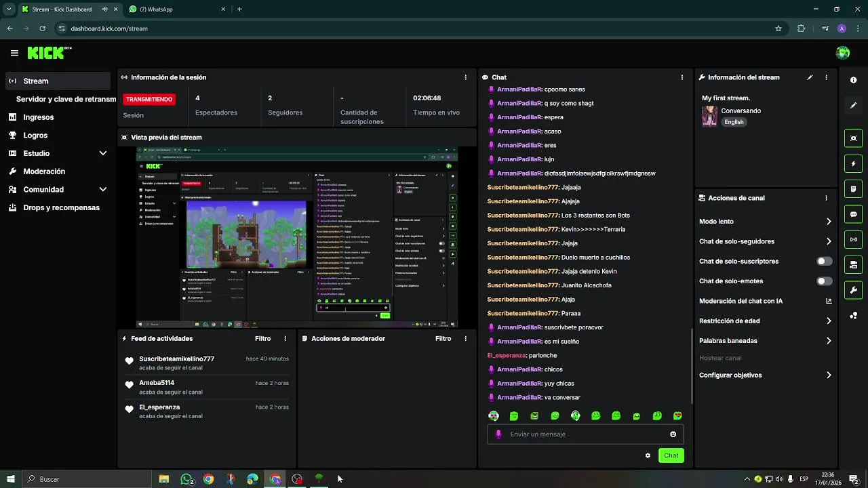Click the chat scrollbar
Image resolution: width=868 pixels, height=488 pixels.
[x=691, y=366]
